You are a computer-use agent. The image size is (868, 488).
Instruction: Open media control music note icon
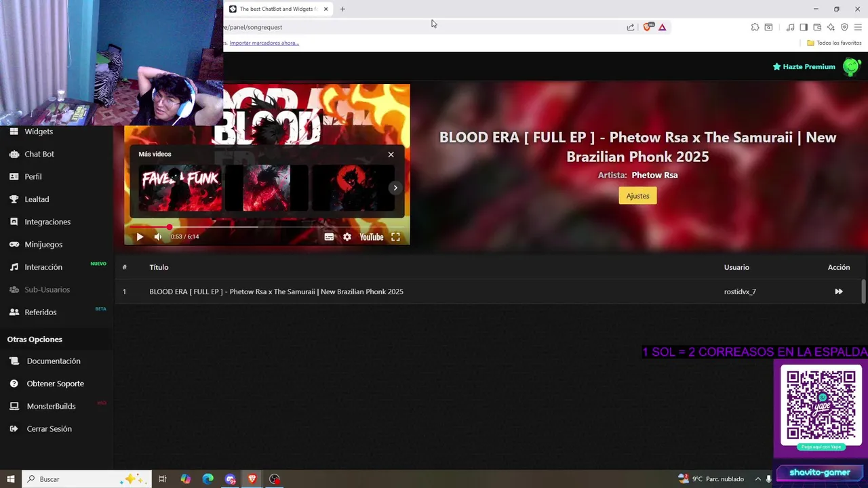(x=790, y=27)
